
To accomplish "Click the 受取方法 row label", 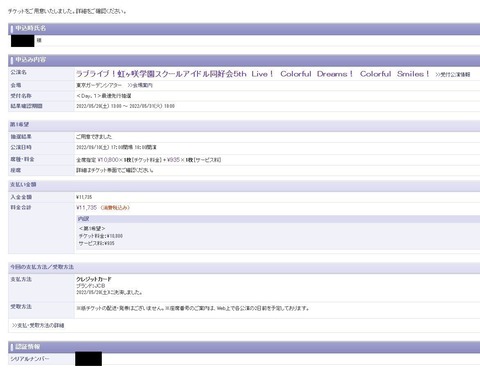I will pyautogui.click(x=21, y=306).
